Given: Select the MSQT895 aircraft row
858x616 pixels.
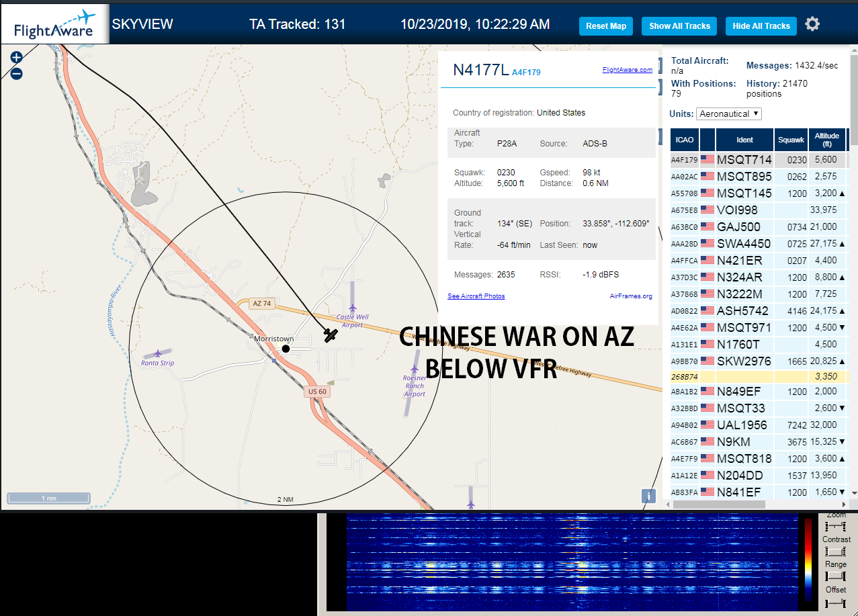Looking at the screenshot, I should point(759,177).
